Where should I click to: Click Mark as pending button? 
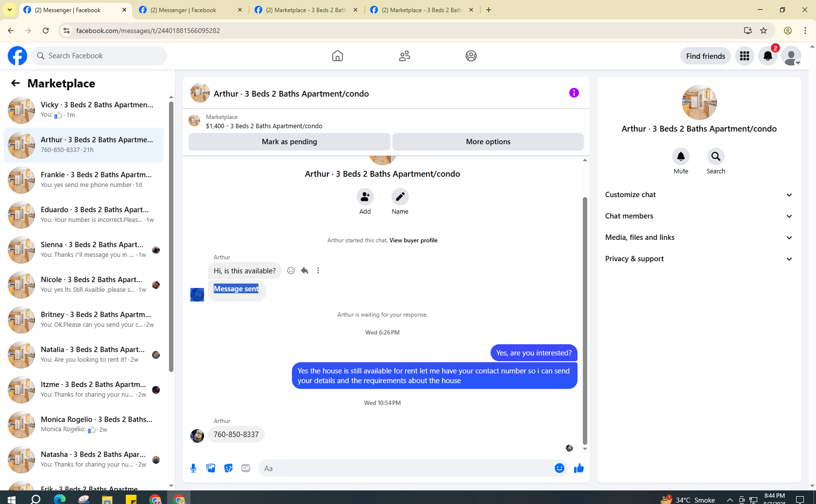click(289, 142)
